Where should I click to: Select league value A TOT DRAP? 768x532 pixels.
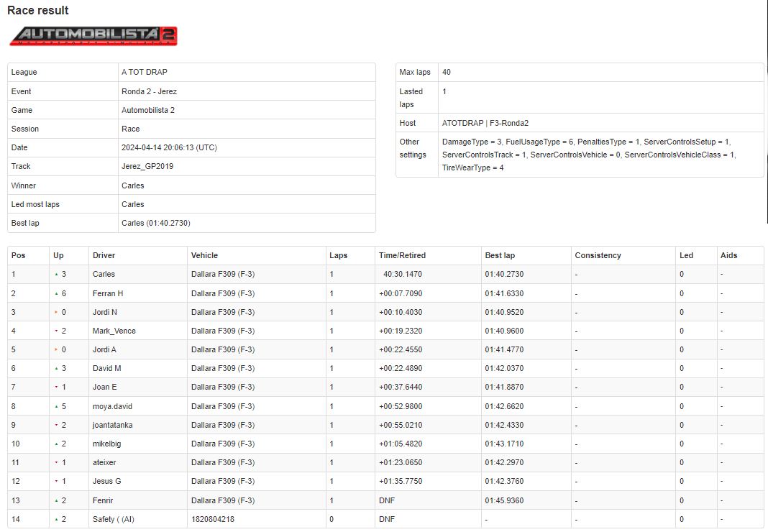click(x=145, y=72)
